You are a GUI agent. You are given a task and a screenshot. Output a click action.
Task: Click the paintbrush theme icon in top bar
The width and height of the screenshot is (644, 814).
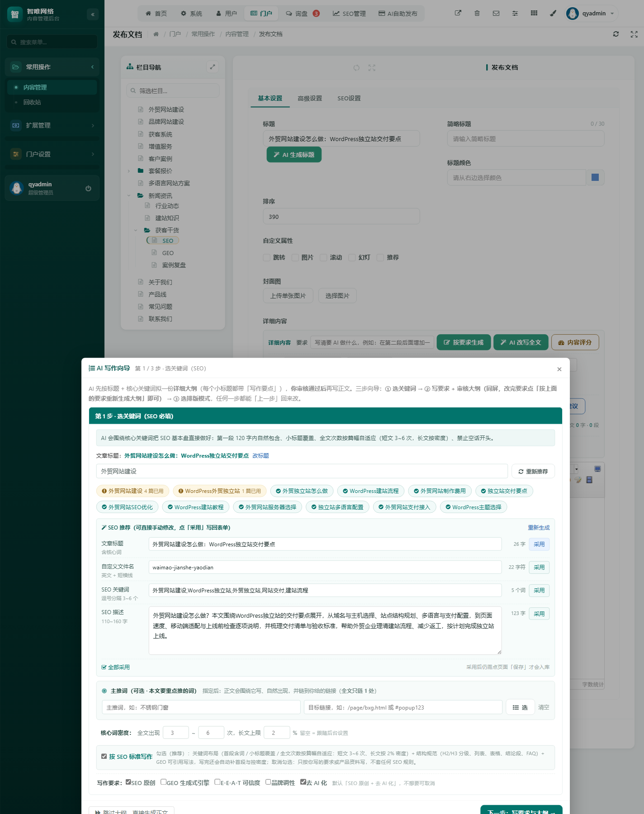click(x=553, y=13)
